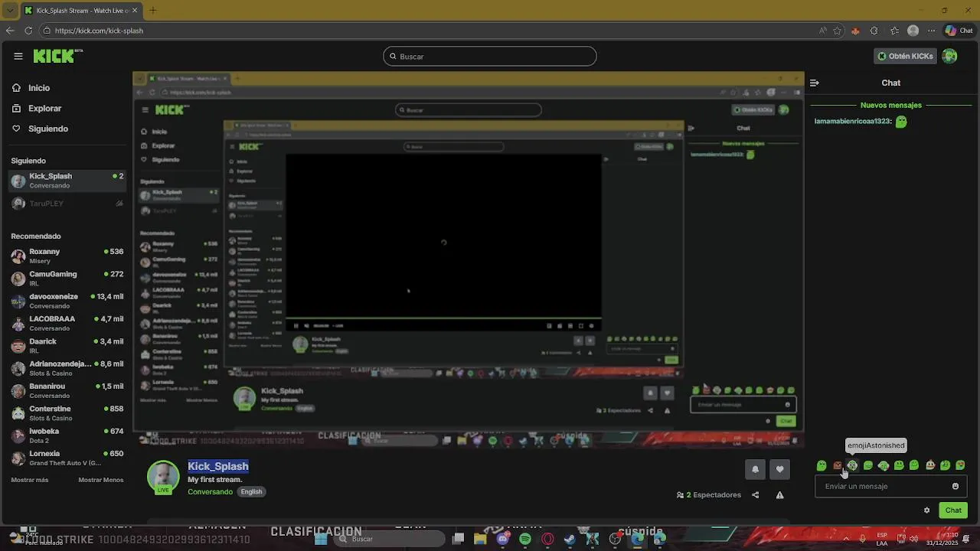Open iwobeka Dota 2 channel
Image resolution: width=980 pixels, height=551 pixels.
point(67,435)
